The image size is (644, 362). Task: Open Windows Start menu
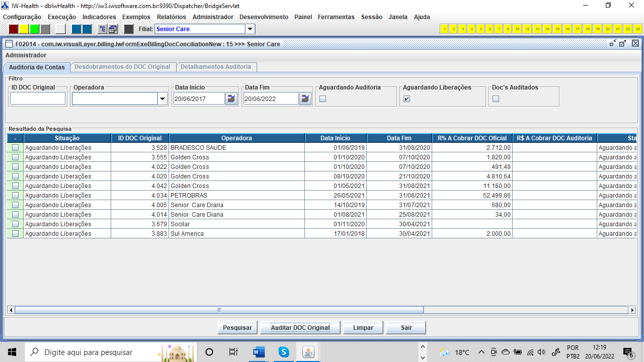tap(12, 352)
